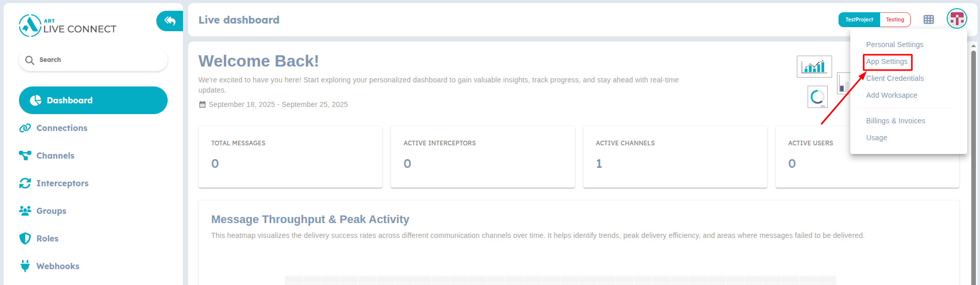
Task: Click the 'Live dashboard' page title
Action: click(239, 20)
